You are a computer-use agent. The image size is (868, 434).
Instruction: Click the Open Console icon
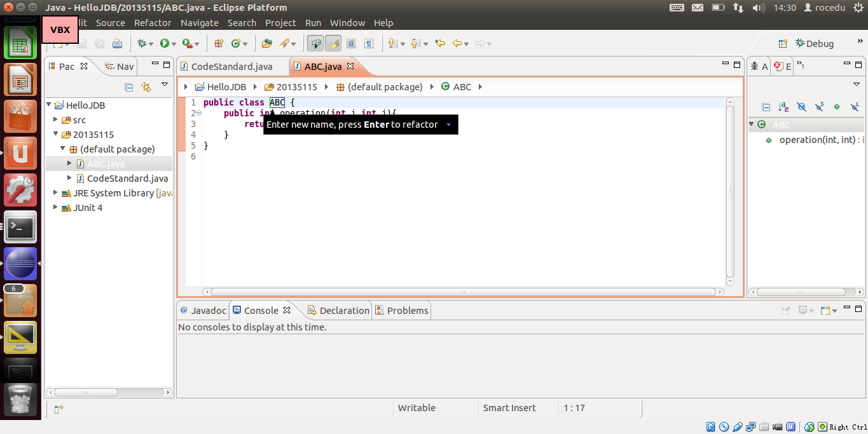[825, 310]
